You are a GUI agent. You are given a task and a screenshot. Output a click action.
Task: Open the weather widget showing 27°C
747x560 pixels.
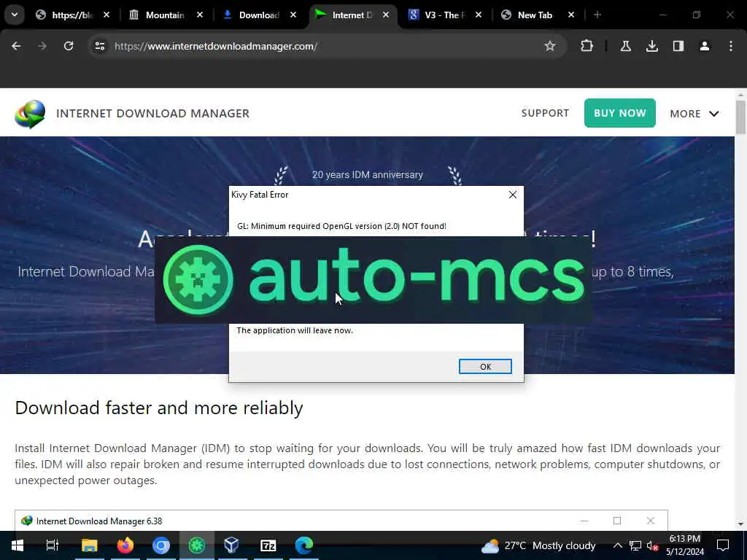538,545
